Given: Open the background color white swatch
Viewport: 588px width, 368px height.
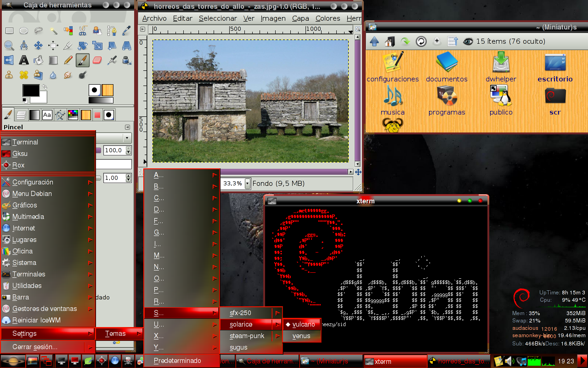Looking at the screenshot, I should click(41, 98).
